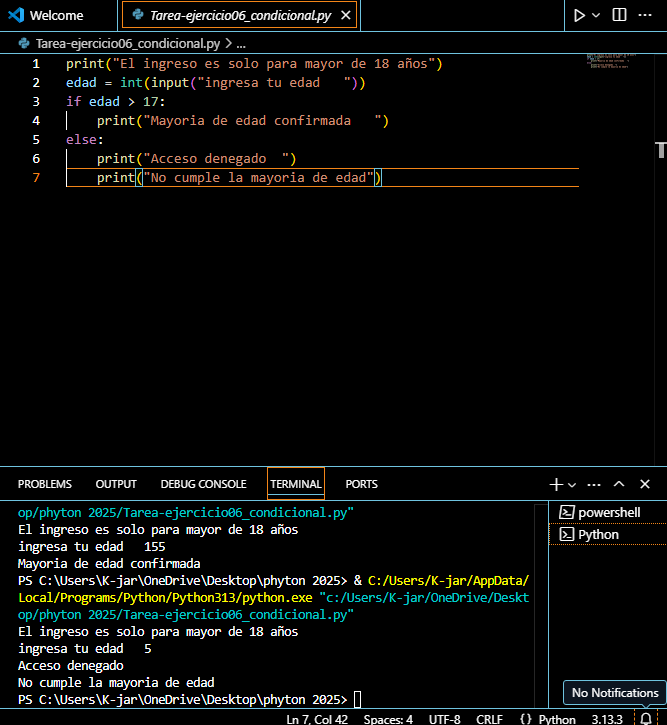667x725 pixels.
Task: Switch to the PORTS panel tab
Action: pyautogui.click(x=361, y=484)
